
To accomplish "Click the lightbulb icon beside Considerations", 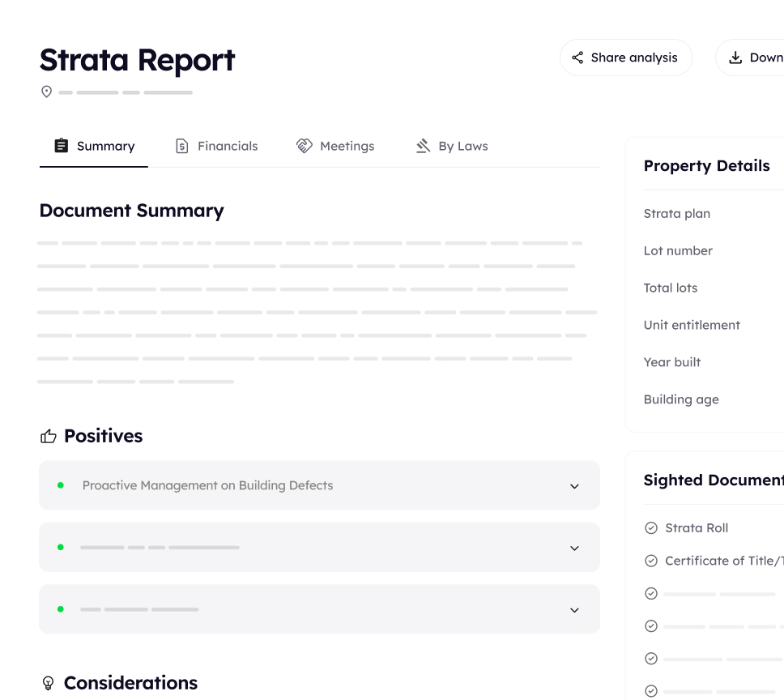I will (x=48, y=683).
